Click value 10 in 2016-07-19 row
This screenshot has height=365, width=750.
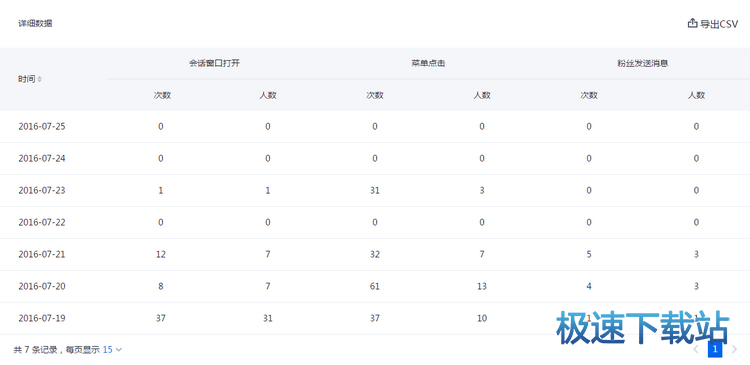[482, 318]
